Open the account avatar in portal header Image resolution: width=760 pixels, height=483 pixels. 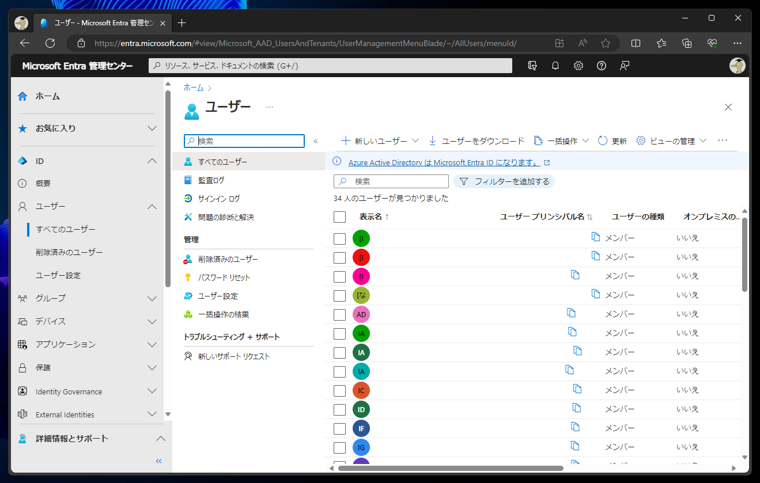(x=737, y=66)
